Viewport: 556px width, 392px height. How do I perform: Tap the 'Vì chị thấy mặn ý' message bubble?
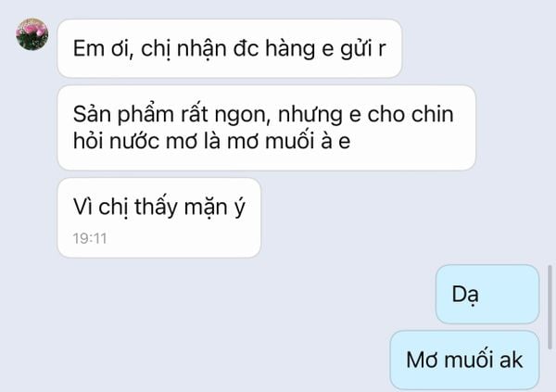[158, 218]
